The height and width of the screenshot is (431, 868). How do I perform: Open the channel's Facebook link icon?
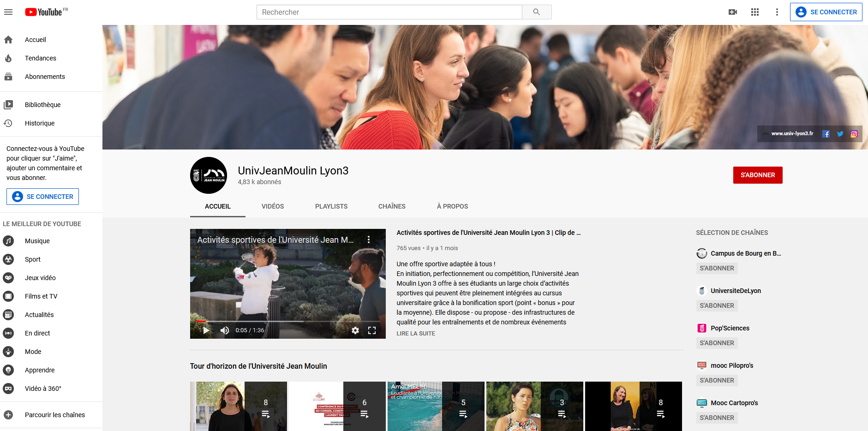click(826, 134)
